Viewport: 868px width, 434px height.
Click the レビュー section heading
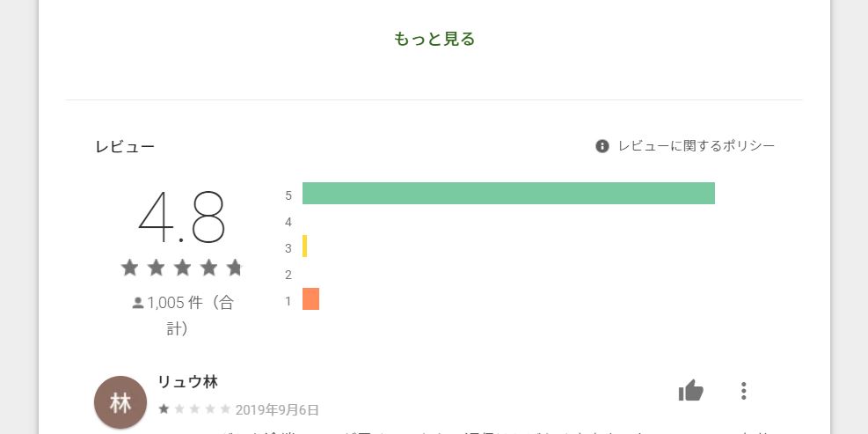(x=125, y=147)
